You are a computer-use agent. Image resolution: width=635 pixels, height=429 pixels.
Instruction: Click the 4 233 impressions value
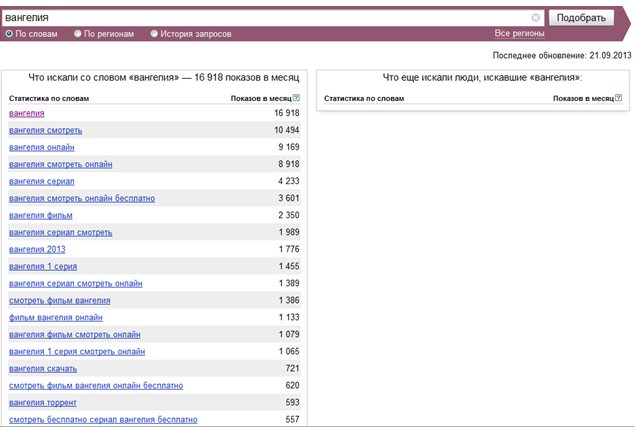(289, 181)
